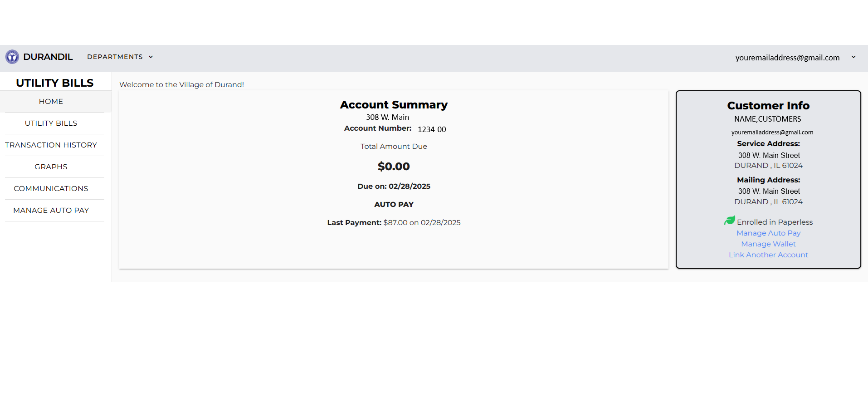
Task: Click the Mailing Address label
Action: [x=768, y=180]
